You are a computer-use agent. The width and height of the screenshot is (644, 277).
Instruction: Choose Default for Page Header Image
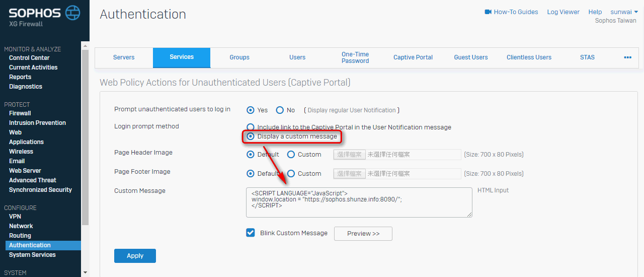coord(251,155)
